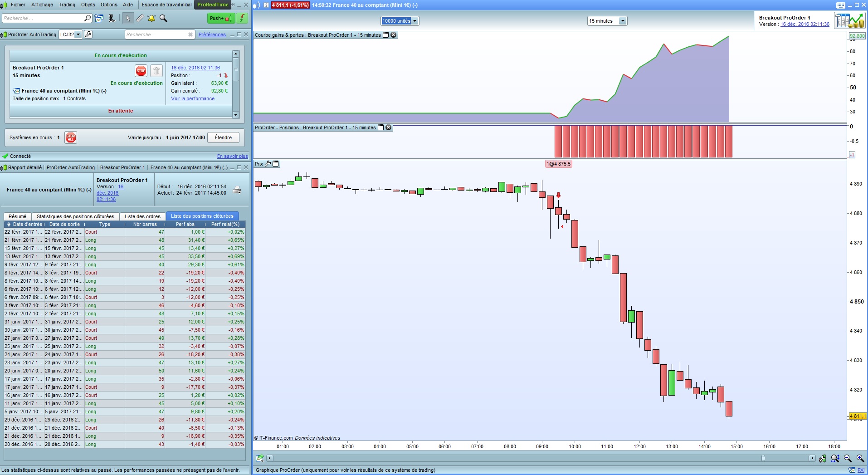Print the detailed report

(237, 190)
